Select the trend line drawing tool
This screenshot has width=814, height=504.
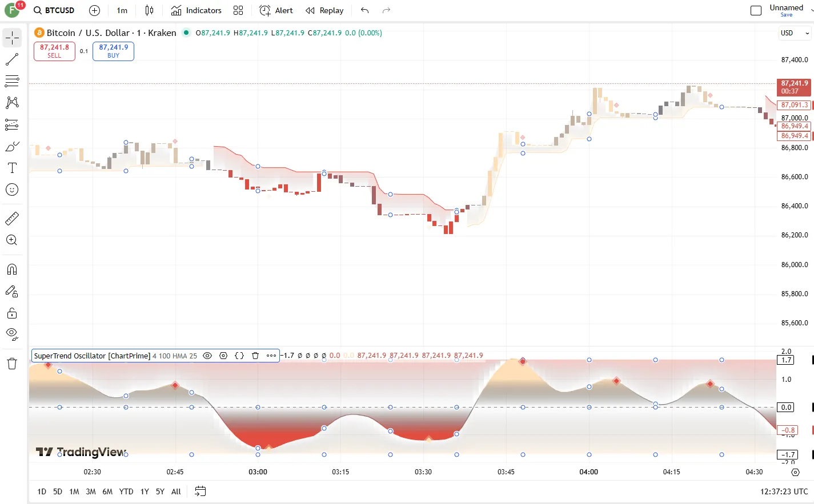tap(12, 60)
